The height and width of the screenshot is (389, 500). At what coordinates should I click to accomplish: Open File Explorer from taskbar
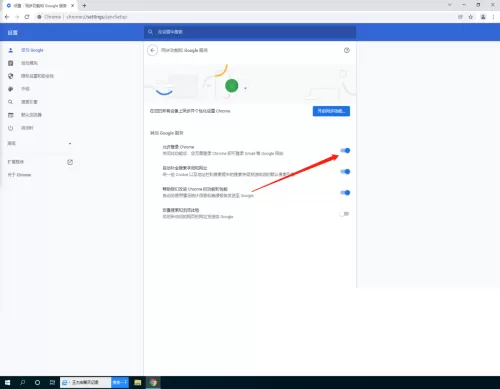pyautogui.click(x=138, y=382)
